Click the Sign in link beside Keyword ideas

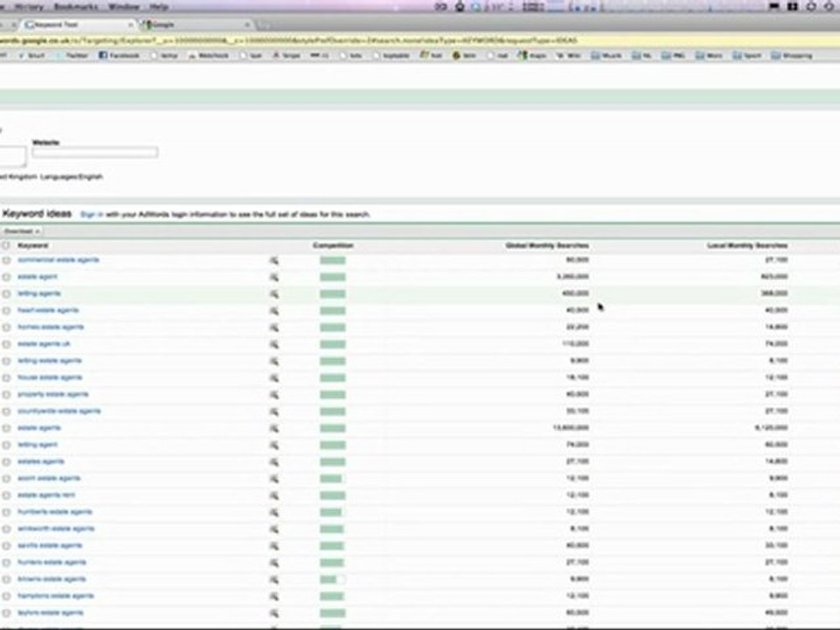pos(92,214)
